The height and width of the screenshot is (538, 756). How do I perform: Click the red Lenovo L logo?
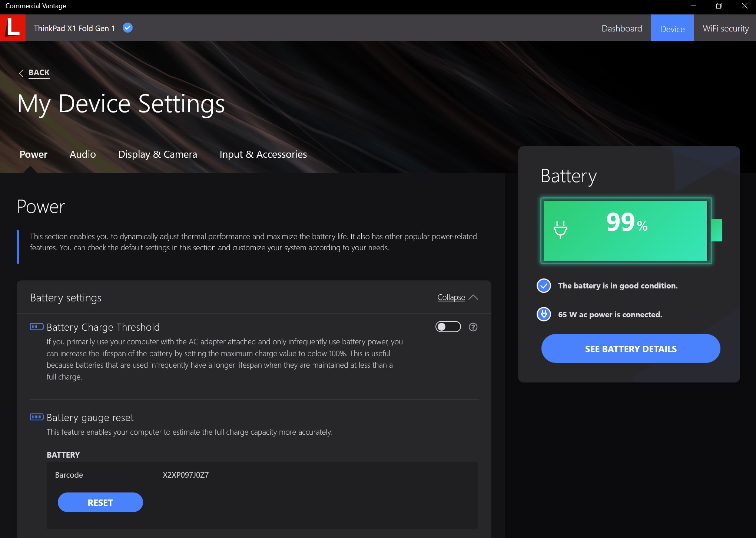pos(13,28)
